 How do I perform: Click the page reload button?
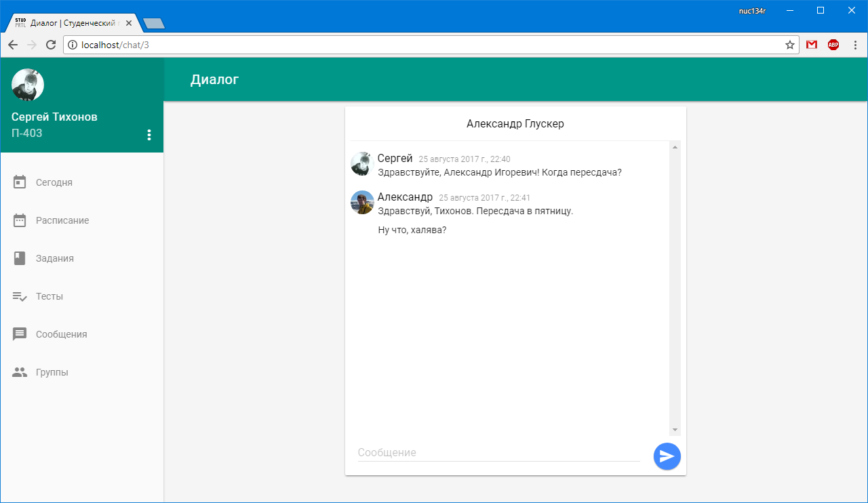(x=51, y=45)
